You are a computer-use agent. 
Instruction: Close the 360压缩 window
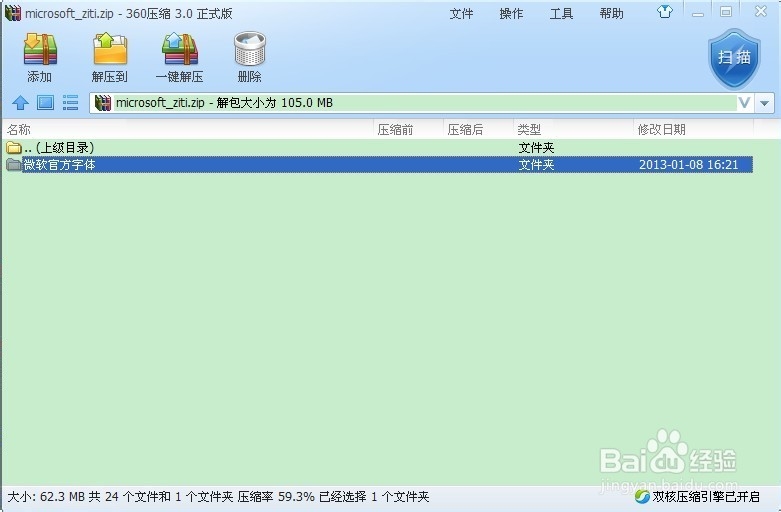[761, 11]
